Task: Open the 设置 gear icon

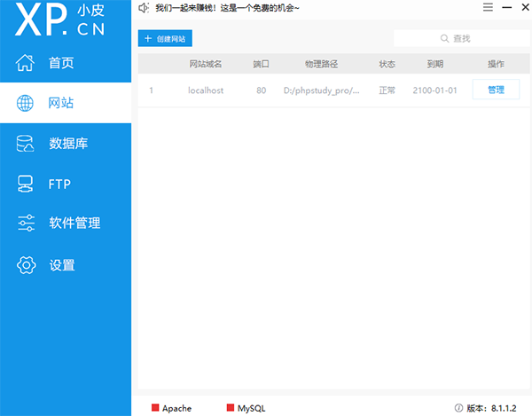Action: point(26,265)
